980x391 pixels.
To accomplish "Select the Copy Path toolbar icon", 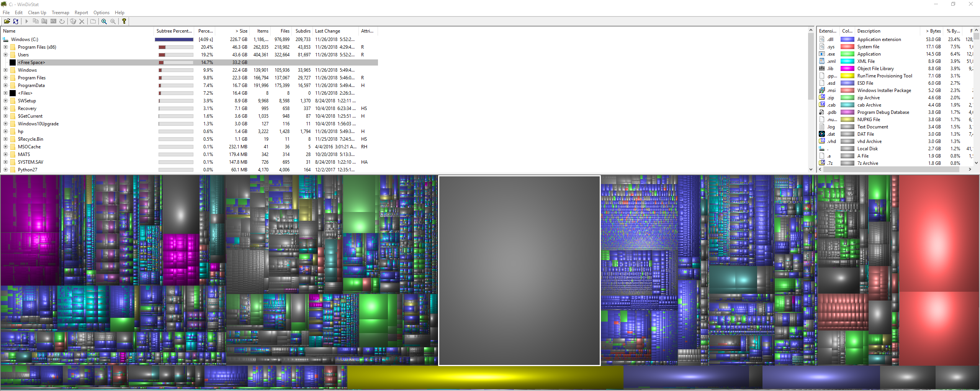I will click(x=36, y=21).
